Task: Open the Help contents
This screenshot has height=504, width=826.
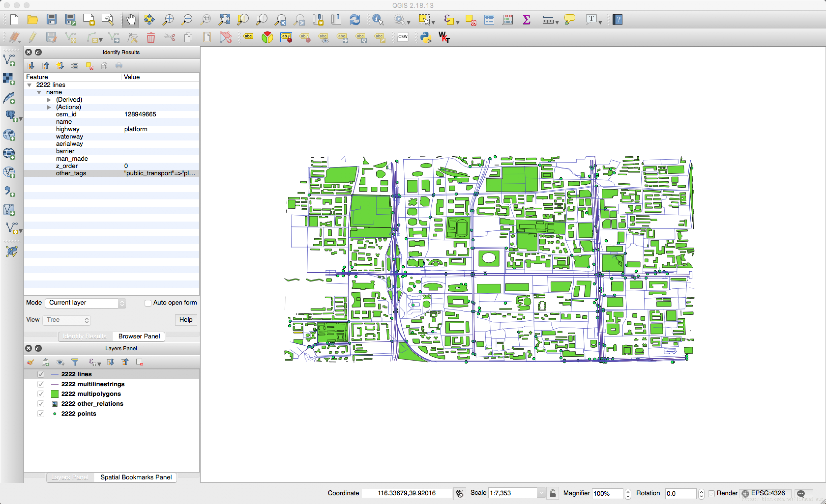Action: [618, 19]
